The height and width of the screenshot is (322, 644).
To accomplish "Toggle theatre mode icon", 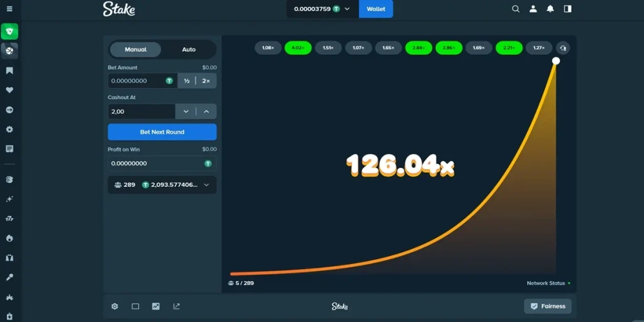I will (135, 306).
